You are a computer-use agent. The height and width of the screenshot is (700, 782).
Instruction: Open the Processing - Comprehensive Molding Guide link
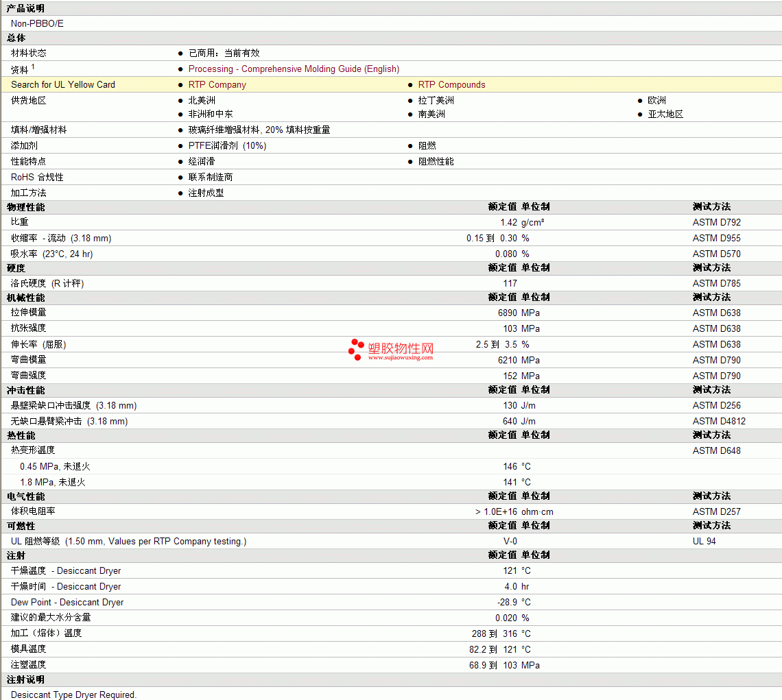(294, 69)
